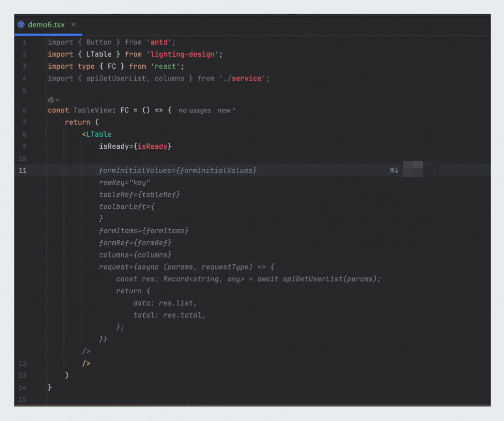Click the request={async (params, requestType) line

click(186, 267)
